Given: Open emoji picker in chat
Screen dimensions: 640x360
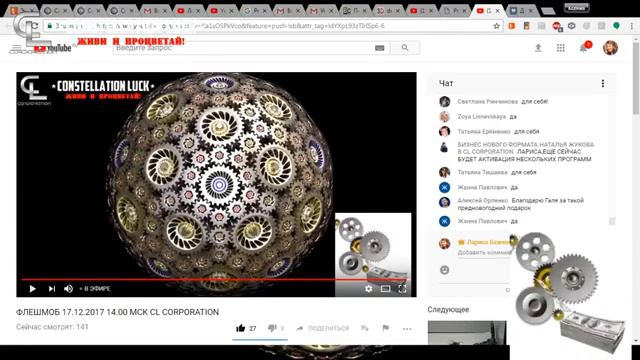Looking at the screenshot, I should [x=444, y=270].
